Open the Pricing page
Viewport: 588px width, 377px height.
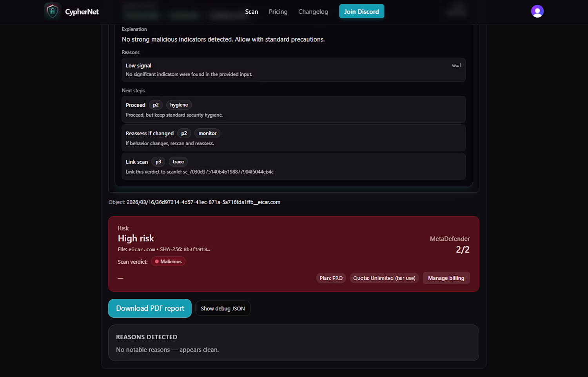[278, 12]
